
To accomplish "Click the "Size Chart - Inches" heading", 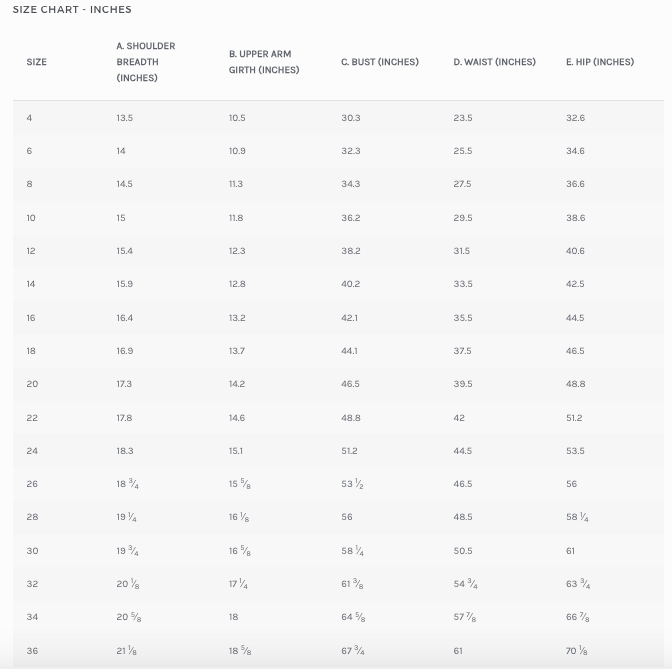I will tap(72, 9).
